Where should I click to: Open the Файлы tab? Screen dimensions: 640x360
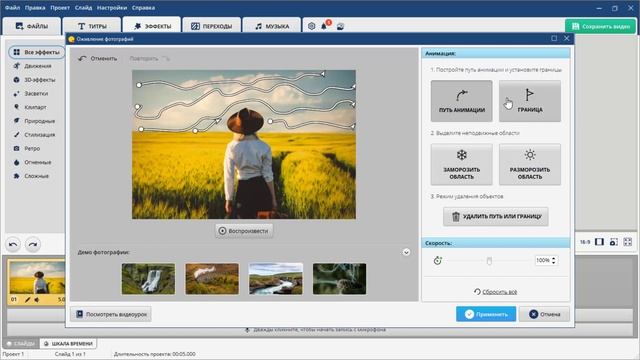(x=31, y=26)
